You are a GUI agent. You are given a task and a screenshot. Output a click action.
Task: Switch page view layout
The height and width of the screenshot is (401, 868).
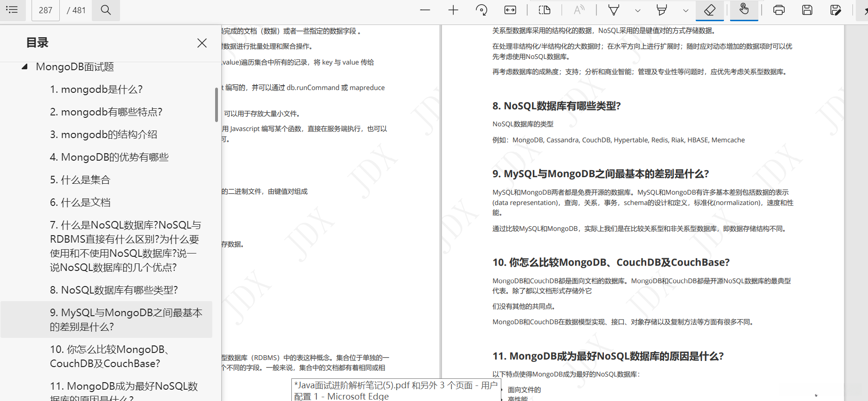coord(545,10)
